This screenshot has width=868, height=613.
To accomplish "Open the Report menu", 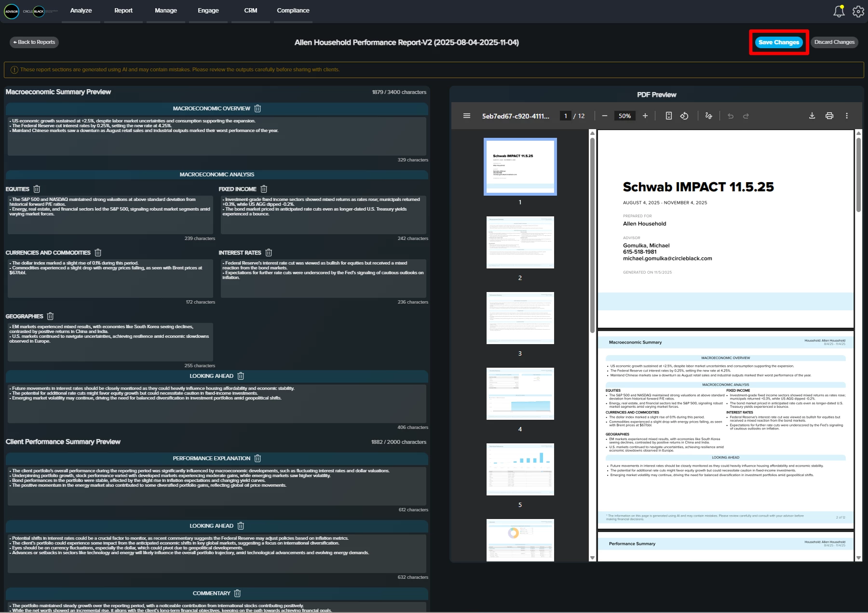I will coord(123,11).
